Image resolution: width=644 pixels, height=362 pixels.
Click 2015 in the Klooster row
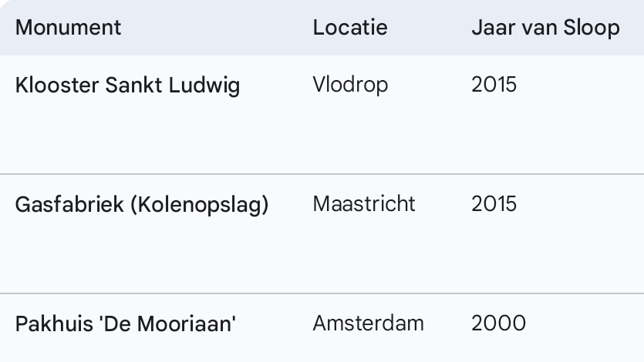tap(494, 84)
